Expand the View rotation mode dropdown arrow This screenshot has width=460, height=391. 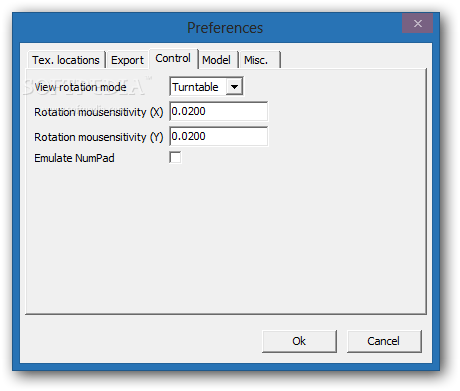234,87
